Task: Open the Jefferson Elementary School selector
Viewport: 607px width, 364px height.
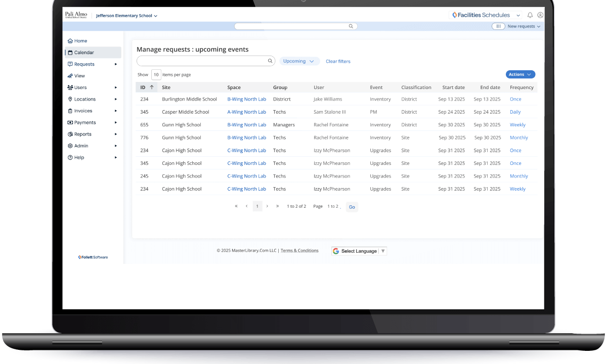Action: (x=127, y=16)
